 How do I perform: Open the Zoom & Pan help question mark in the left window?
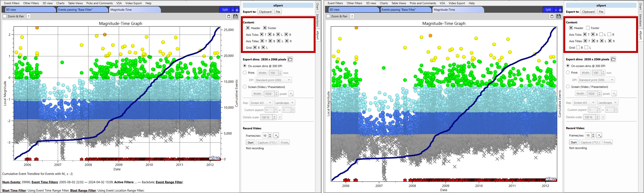[x=28, y=16]
